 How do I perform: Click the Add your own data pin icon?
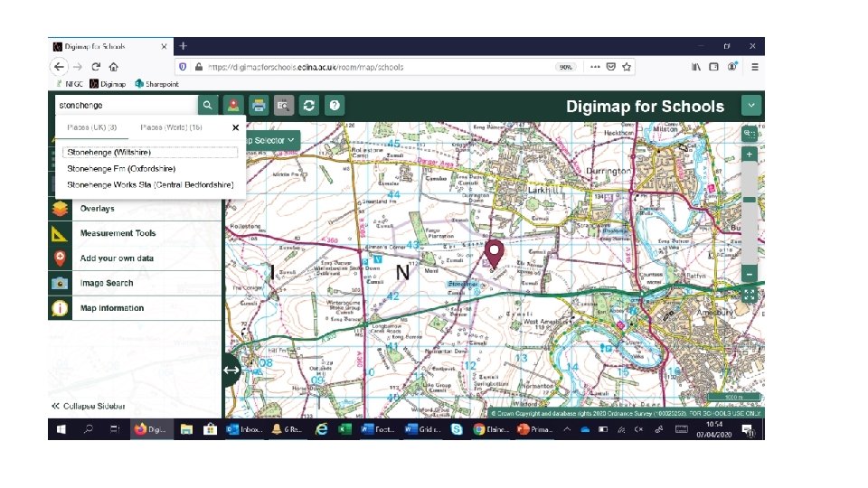pos(60,258)
